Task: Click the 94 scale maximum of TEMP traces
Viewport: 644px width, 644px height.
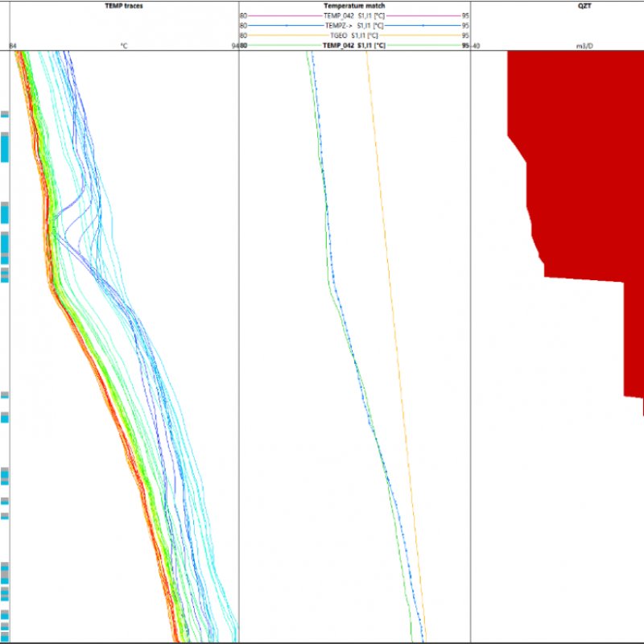Action: pos(234,46)
